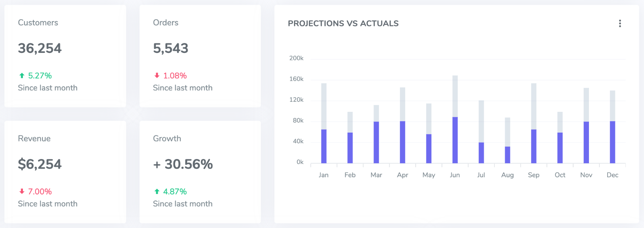Click the Orders total 5,543
The height and width of the screenshot is (228, 644).
(170, 48)
